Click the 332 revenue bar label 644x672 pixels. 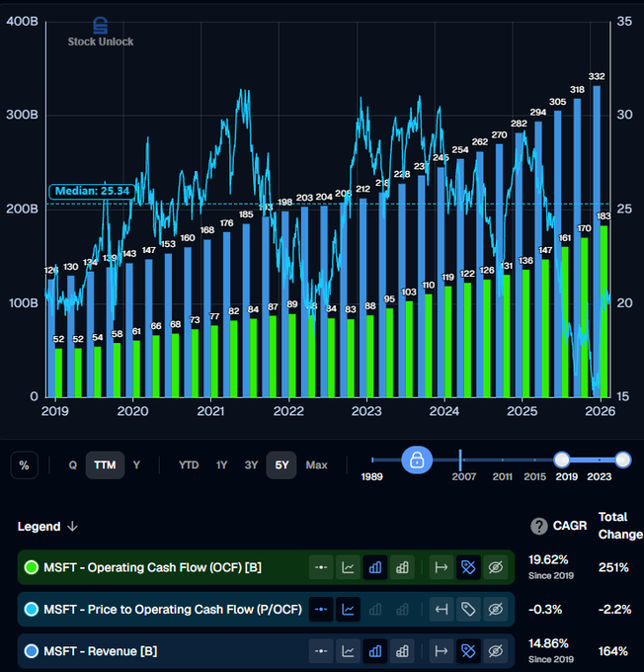pyautogui.click(x=597, y=77)
